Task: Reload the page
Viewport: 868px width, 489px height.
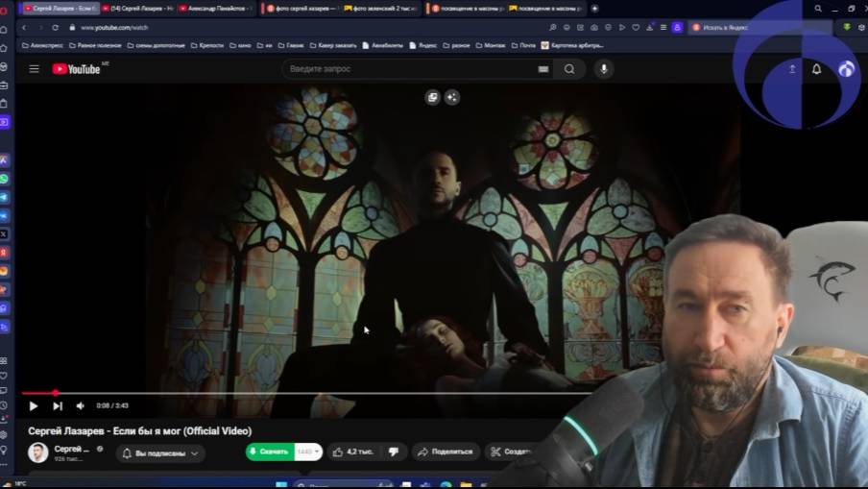Action: point(56,27)
